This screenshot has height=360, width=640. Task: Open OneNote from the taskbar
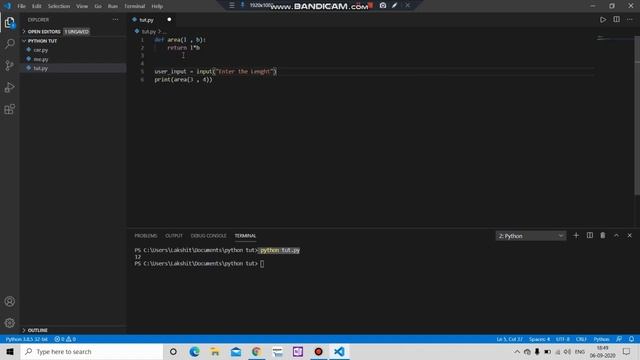tap(298, 351)
